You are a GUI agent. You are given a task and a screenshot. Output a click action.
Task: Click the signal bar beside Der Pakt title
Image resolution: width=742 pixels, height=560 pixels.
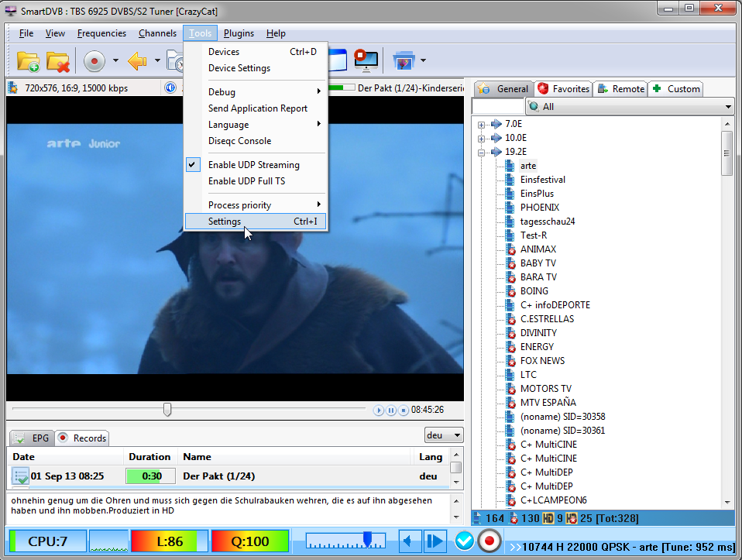tap(342, 88)
